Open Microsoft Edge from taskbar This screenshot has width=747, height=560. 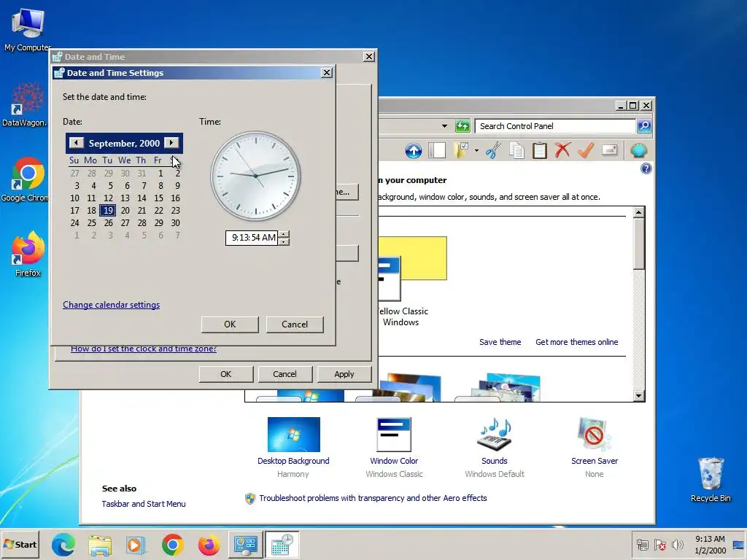tap(63, 544)
